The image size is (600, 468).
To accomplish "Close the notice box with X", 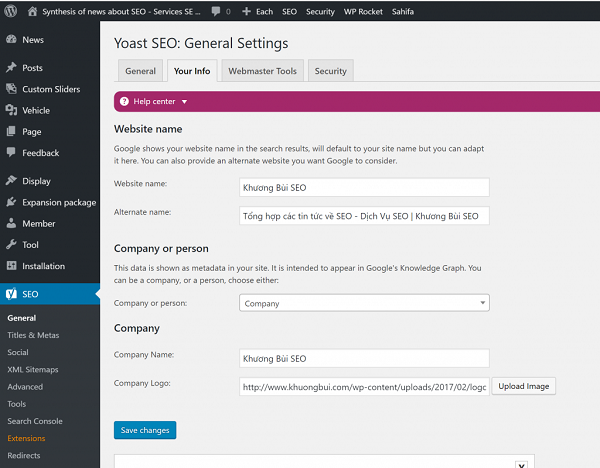I will click(x=521, y=465).
